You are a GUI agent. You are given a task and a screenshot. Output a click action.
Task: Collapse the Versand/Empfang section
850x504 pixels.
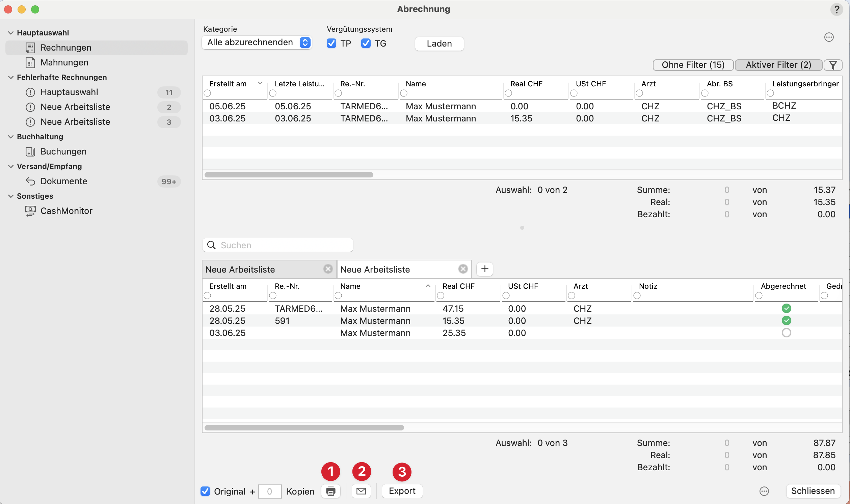[x=11, y=166]
